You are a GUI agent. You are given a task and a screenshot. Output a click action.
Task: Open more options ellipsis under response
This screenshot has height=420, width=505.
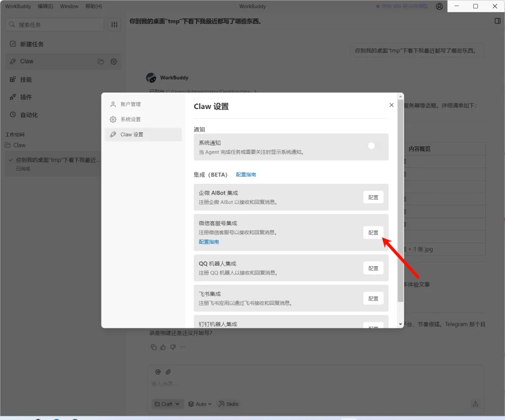(x=183, y=347)
